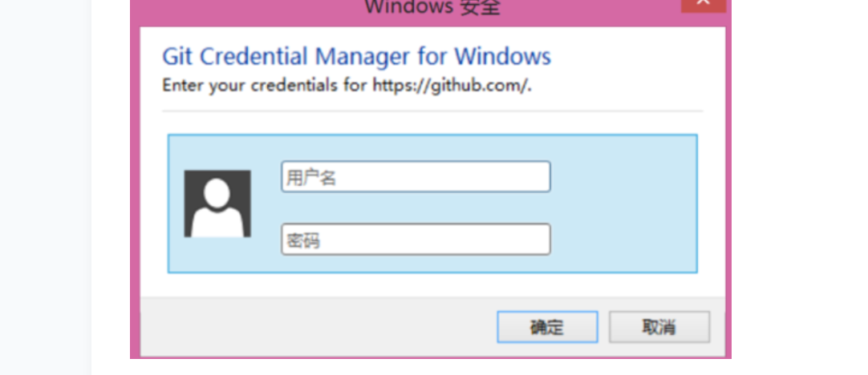868x375 pixels.
Task: Close the Windows 安全 dialog
Action: point(703,4)
